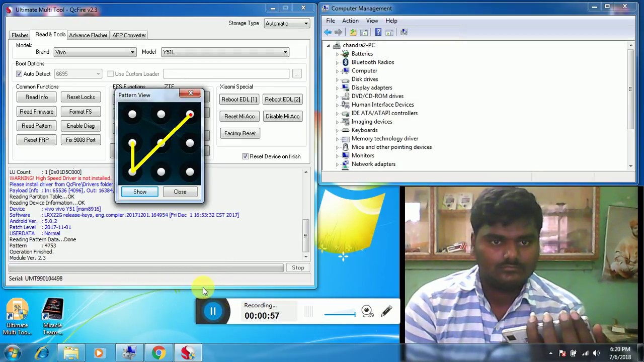
Task: Click Show button in Pattern View
Action: [140, 192]
